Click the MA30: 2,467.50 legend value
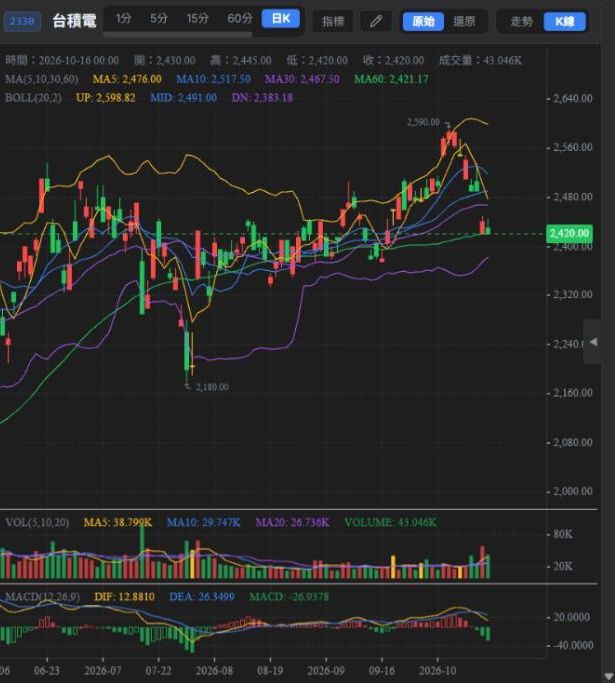The height and width of the screenshot is (683, 615). [x=302, y=79]
